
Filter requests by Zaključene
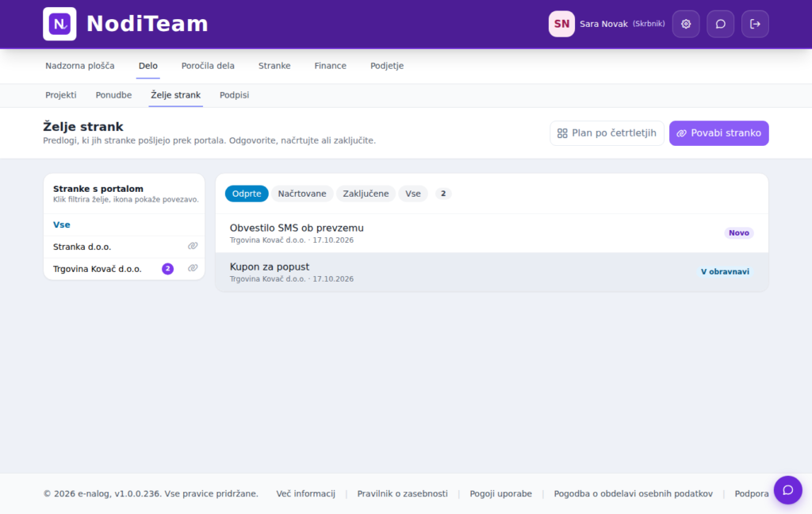click(x=366, y=194)
